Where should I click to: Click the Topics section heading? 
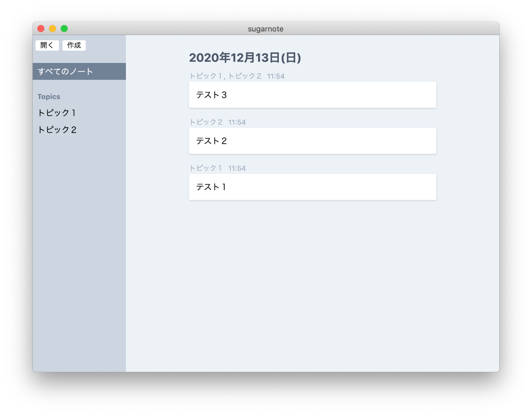pos(49,97)
